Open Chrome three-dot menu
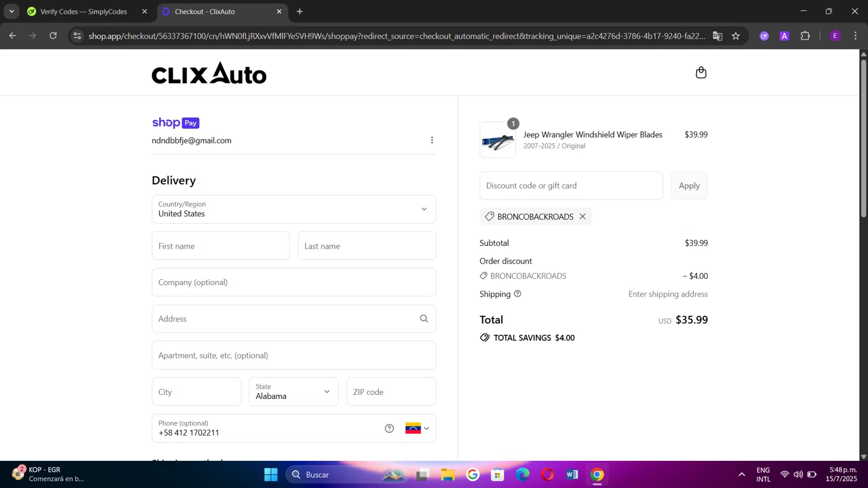 point(855,36)
